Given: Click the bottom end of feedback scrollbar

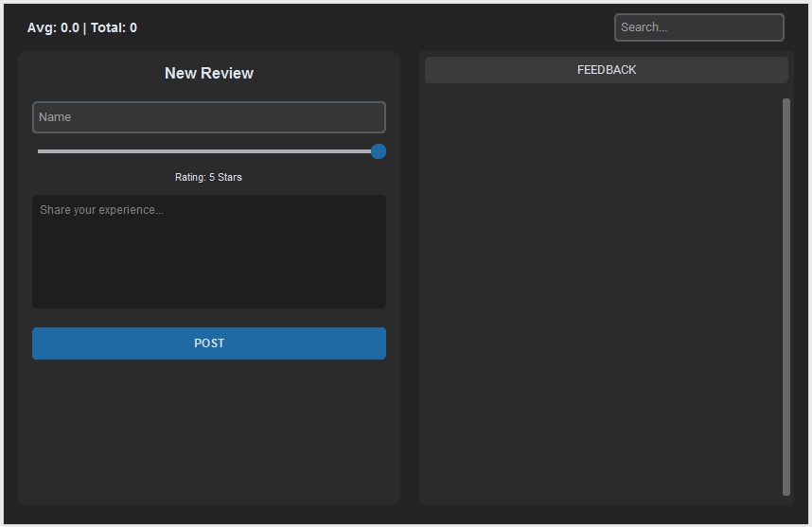Looking at the screenshot, I should tap(786, 492).
